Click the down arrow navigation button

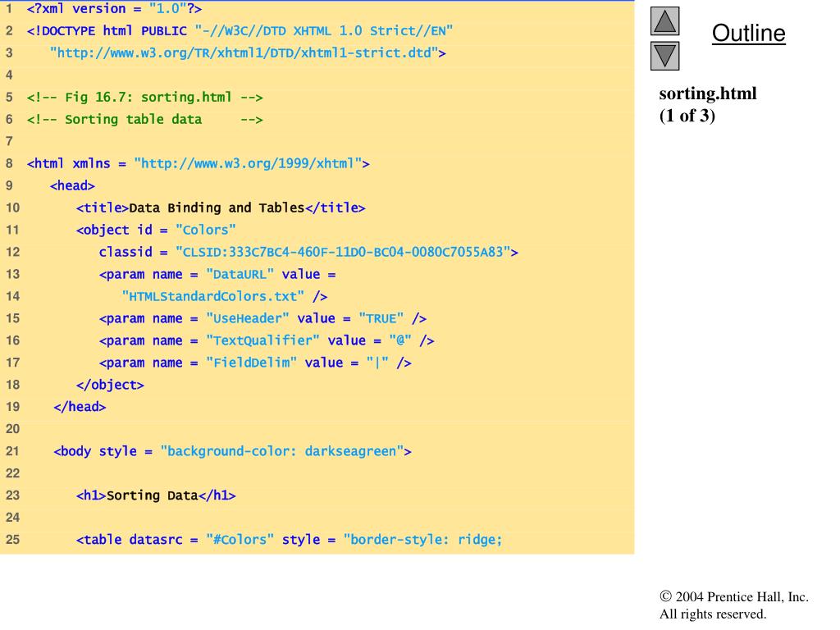[x=664, y=56]
